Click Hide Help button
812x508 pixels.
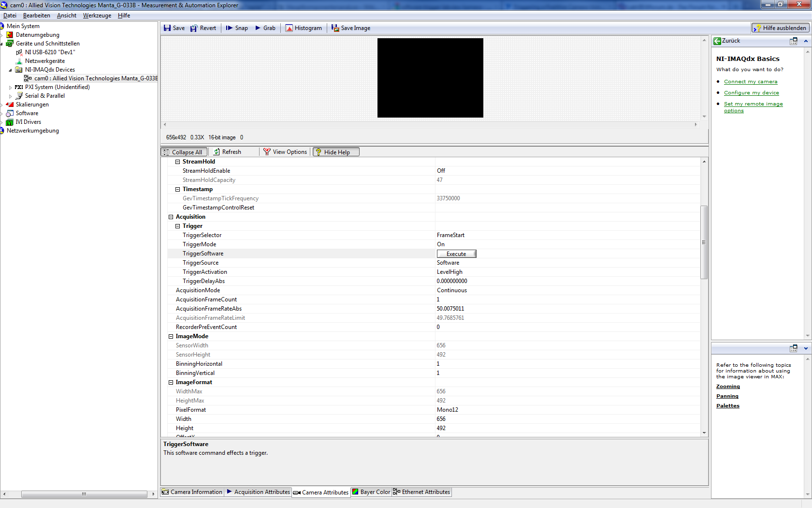coord(336,152)
